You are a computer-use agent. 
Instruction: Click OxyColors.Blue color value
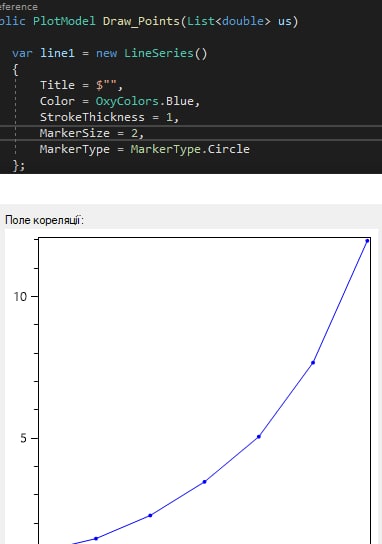click(144, 101)
